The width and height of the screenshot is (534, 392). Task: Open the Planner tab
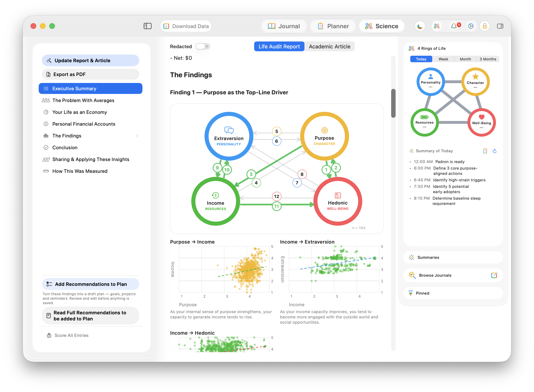(x=333, y=26)
